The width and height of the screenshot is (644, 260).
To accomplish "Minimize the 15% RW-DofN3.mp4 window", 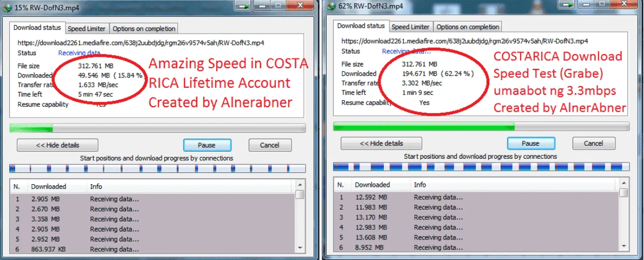I will coord(262,5).
